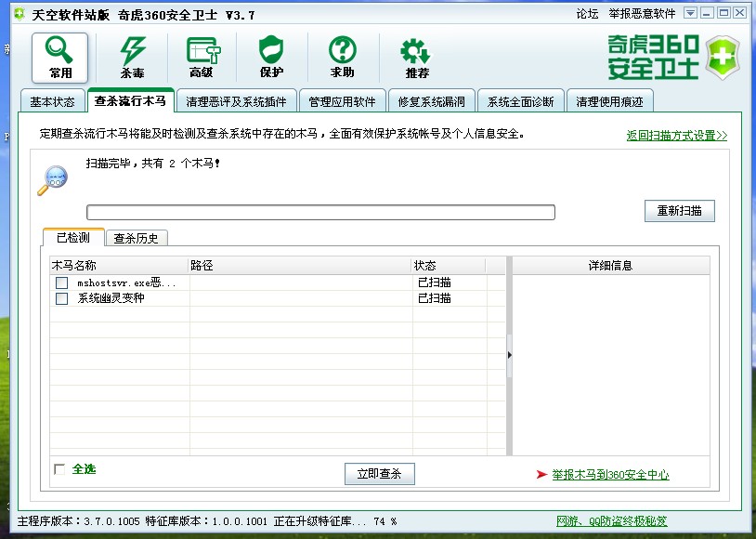Screen dimensions: 756x539
Task: Check the mshostsvr.exe恶... trojan checkbox
Action: click(x=61, y=283)
